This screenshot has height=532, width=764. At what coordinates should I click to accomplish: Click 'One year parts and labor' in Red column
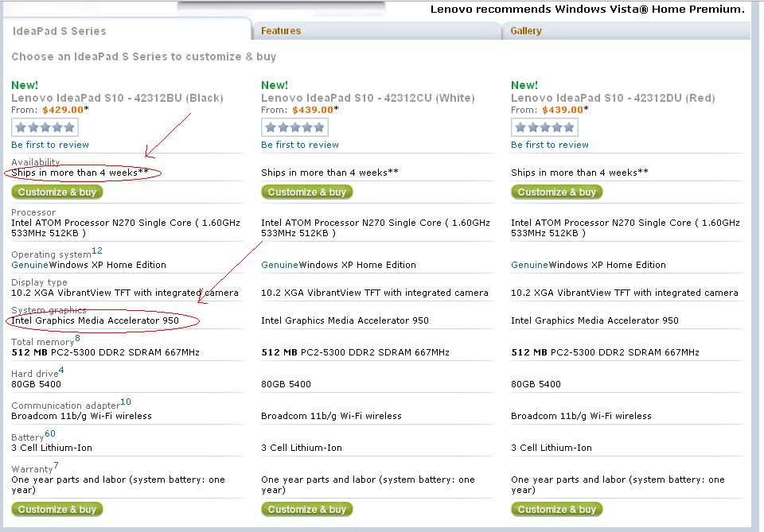point(618,484)
